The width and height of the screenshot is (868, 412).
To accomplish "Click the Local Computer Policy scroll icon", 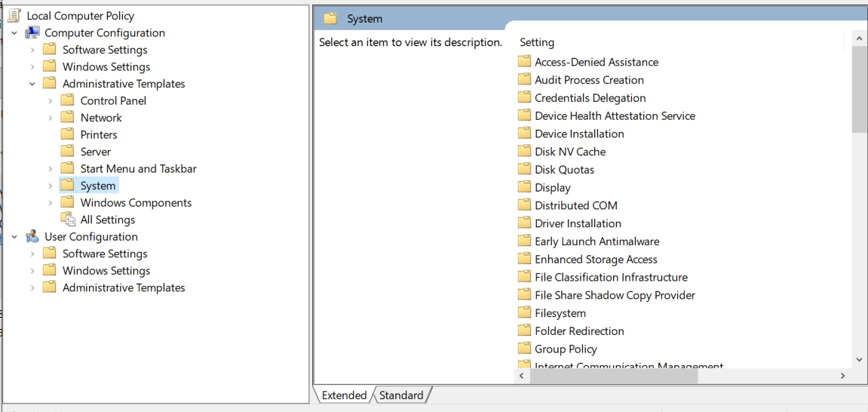I will 14,16.
